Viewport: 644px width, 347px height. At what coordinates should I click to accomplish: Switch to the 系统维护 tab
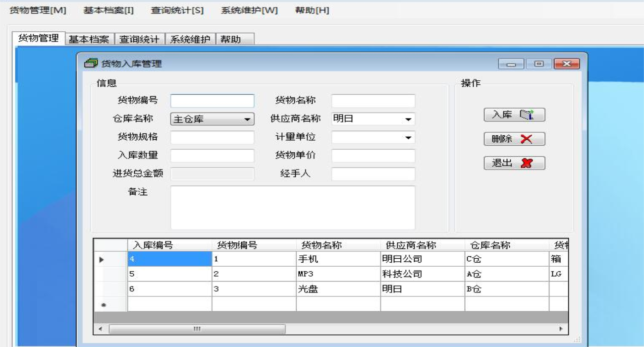click(x=191, y=39)
